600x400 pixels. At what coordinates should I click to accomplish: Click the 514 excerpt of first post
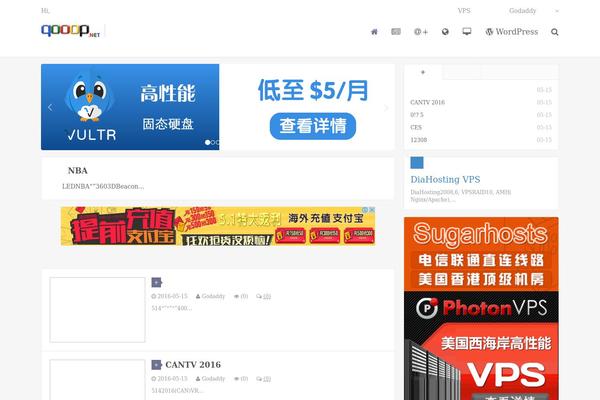[171, 308]
